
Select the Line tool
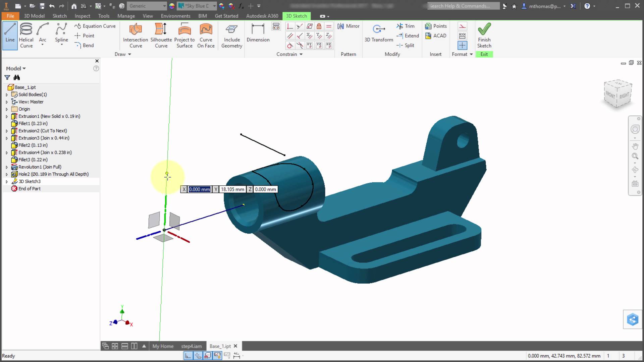pyautogui.click(x=10, y=35)
